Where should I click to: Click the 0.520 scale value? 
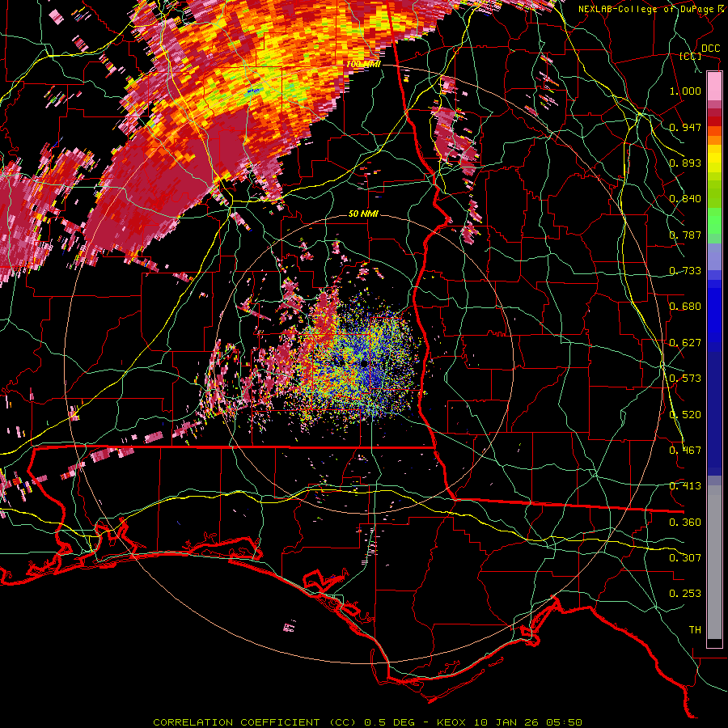coord(685,415)
